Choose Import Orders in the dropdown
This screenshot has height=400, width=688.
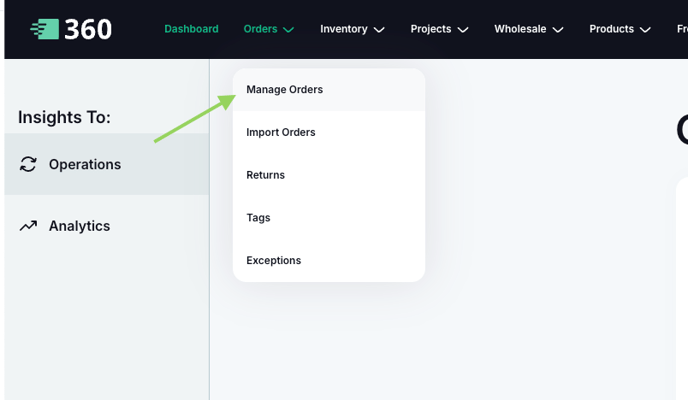point(281,132)
